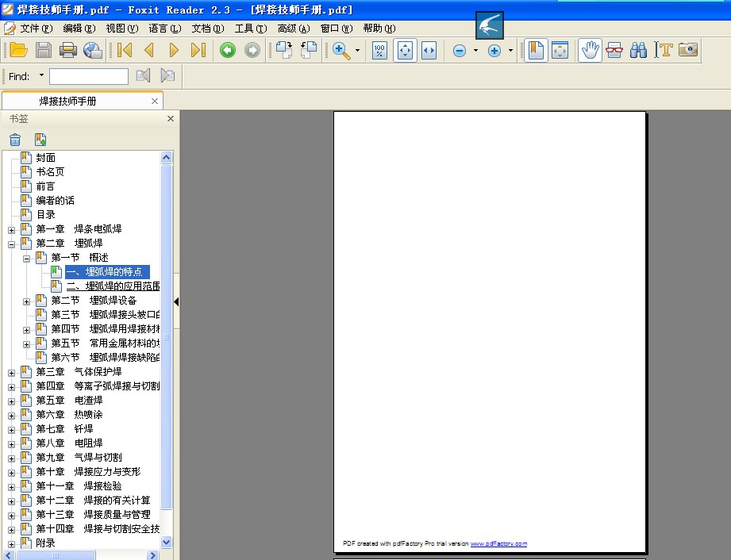Find the previous match

[143, 75]
